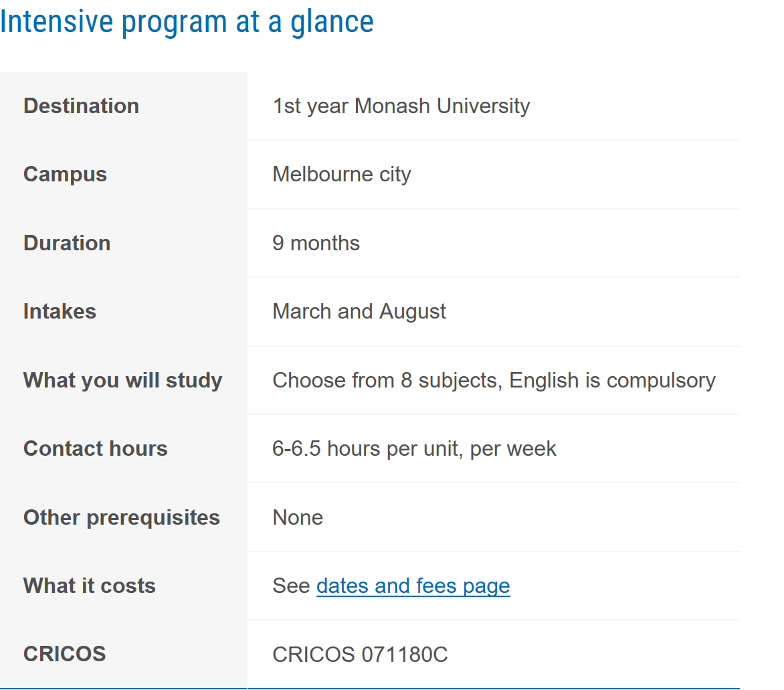Click the CRICOS row label

pos(64,654)
